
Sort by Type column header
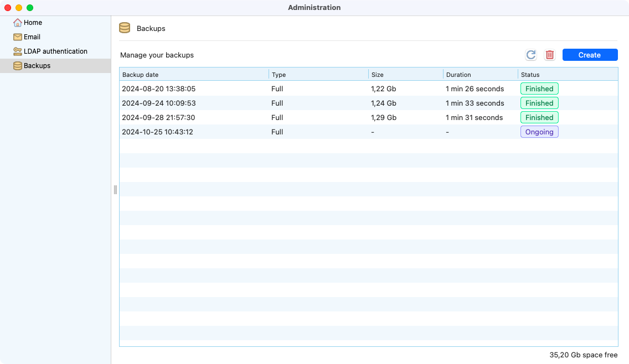coord(318,75)
